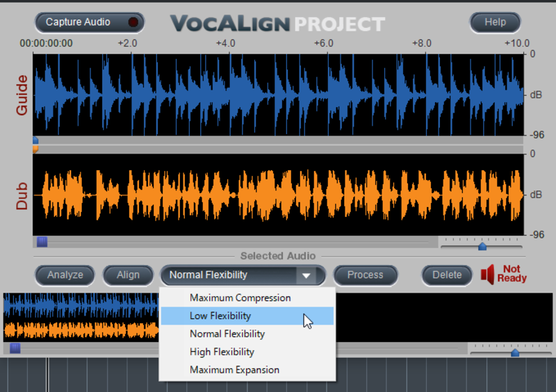Click the lower panel blue waveform thumbnail

point(81,305)
